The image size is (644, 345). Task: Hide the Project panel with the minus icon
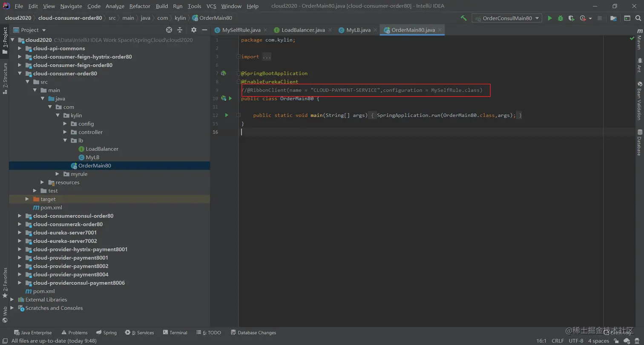205,30
